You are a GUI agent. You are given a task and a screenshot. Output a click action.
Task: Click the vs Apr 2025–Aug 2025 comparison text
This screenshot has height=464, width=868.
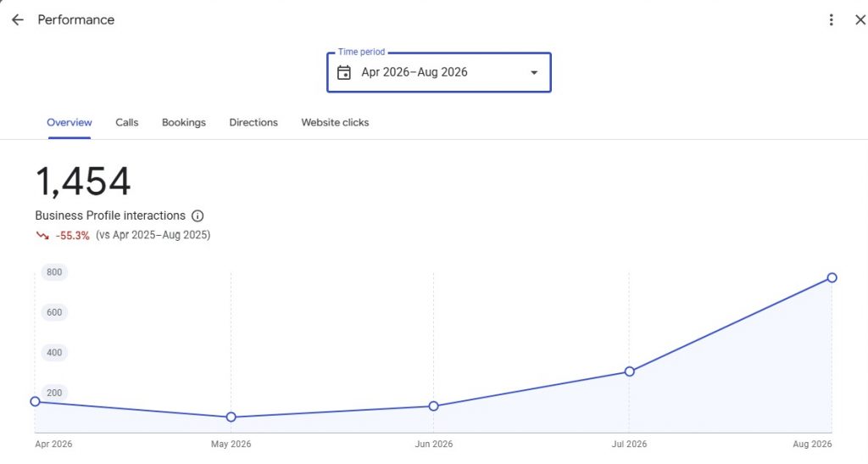point(153,235)
